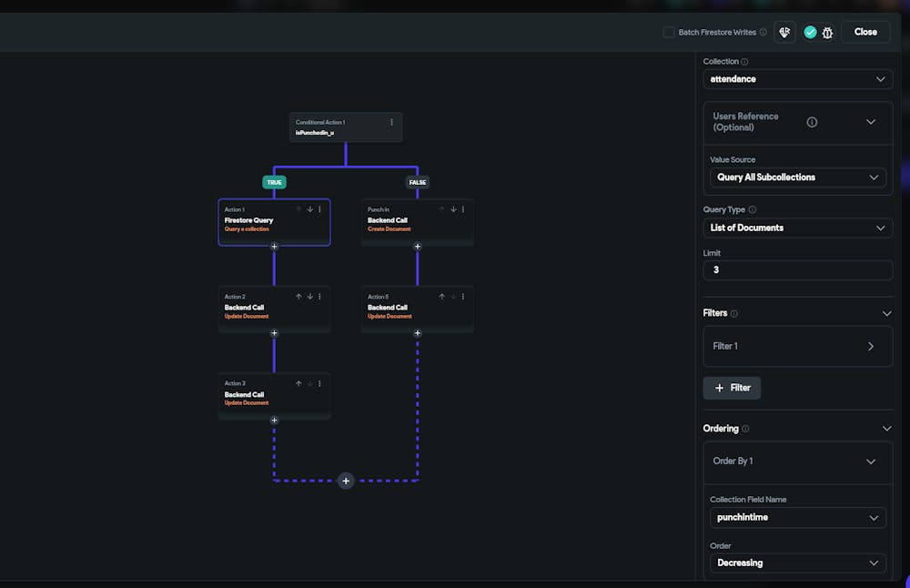The image size is (910, 588).
Task: Click the add Filter button
Action: [732, 388]
